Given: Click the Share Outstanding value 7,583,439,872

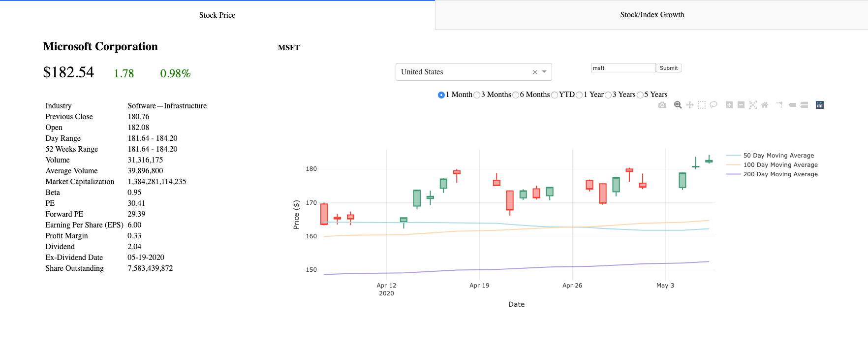Looking at the screenshot, I should point(150,268).
